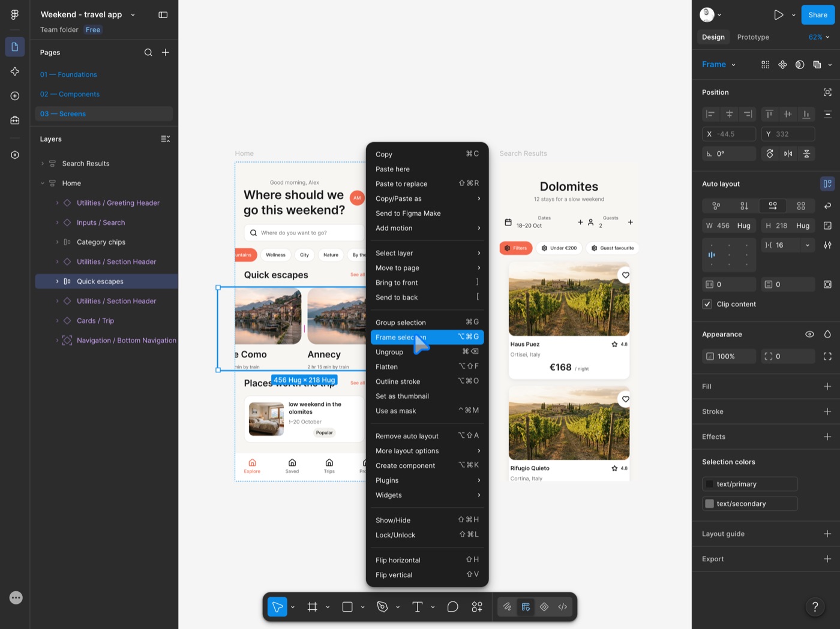
Task: Expand the Search Results layer
Action: pyautogui.click(x=43, y=164)
